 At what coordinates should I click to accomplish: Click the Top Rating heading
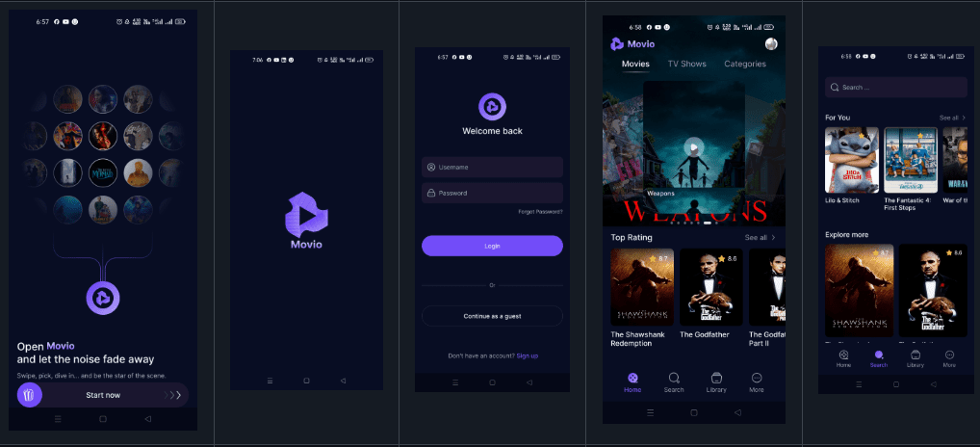pyautogui.click(x=632, y=238)
